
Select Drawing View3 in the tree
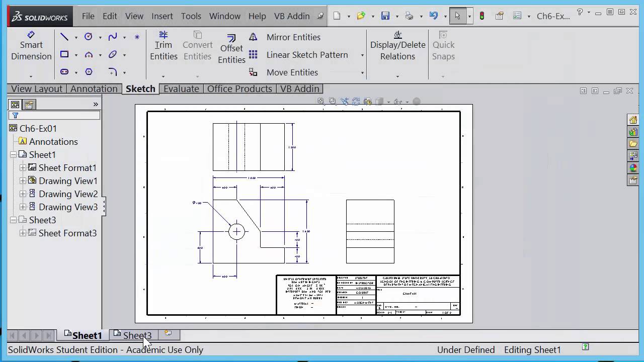click(68, 207)
